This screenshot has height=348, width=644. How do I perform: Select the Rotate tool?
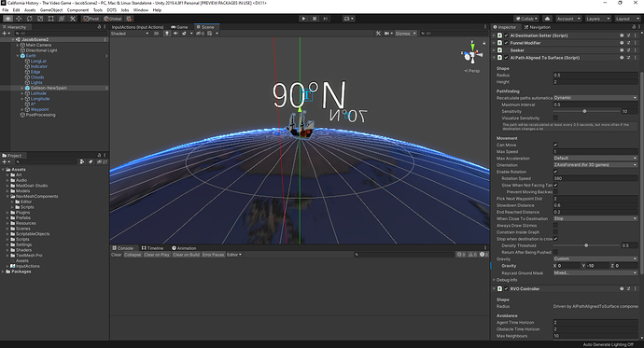point(29,19)
